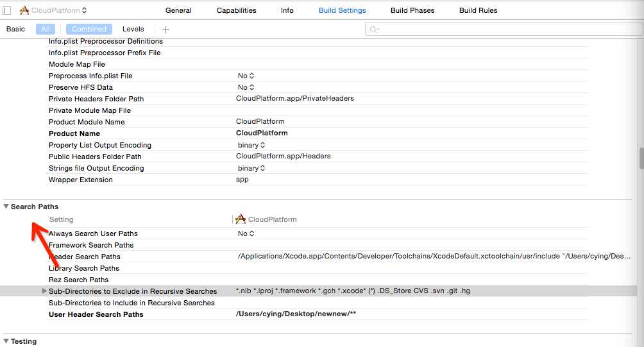Screen dimensions: 644x347
Task: Change Preserve HFS Data value dropdown
Action: 246,87
